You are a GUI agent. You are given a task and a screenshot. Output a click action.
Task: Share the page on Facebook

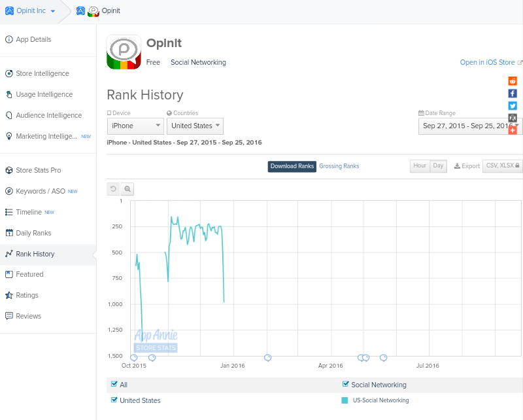click(x=513, y=94)
